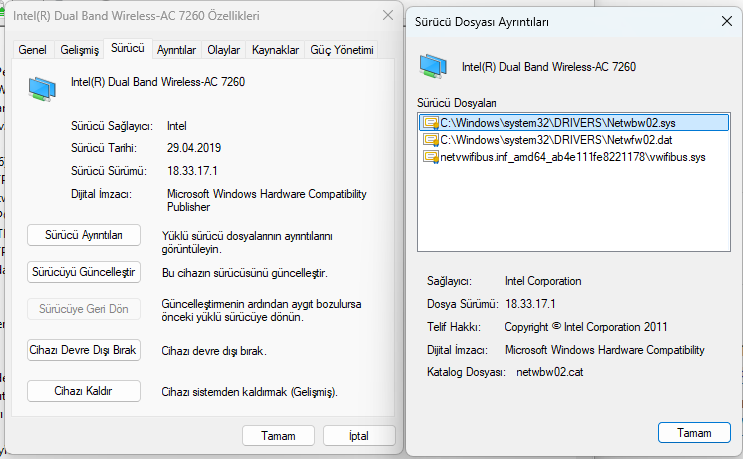The height and width of the screenshot is (459, 743).
Task: Click network adapter icon in Özellikleri dialog
Action: (42, 89)
